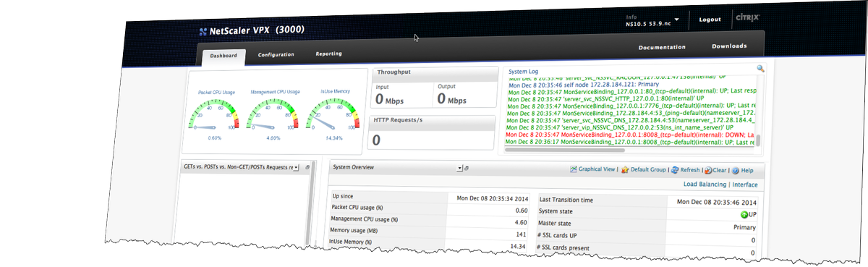Open the Load Balancing link
Image resolution: width=868 pixels, height=267 pixels.
705,185
